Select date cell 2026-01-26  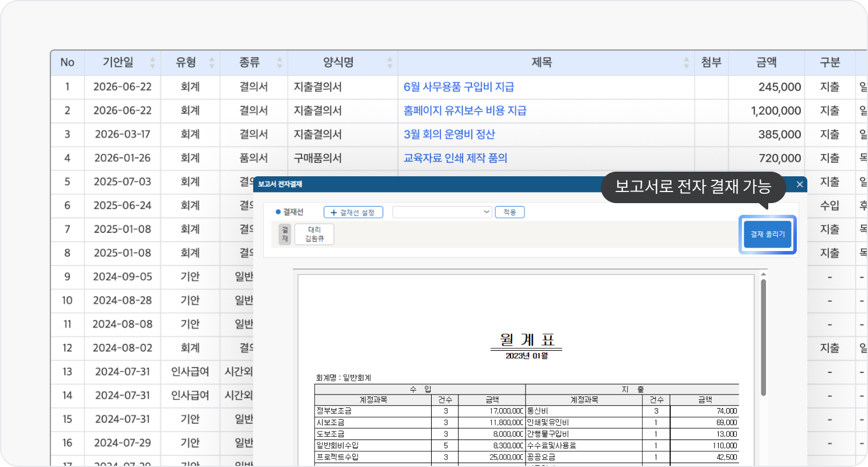[123, 158]
